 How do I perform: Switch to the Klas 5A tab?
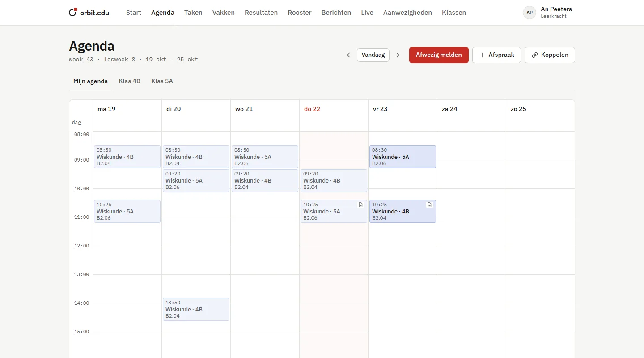(162, 81)
